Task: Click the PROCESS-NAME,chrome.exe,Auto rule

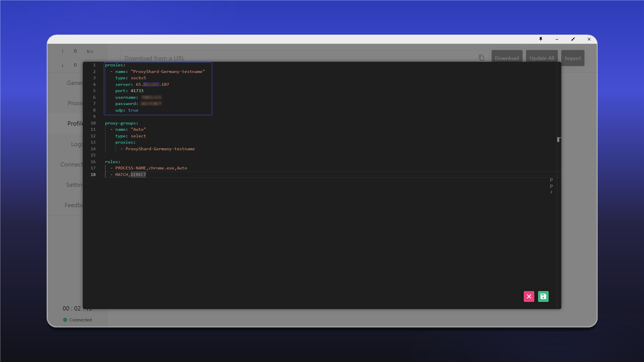Action: coord(151,168)
